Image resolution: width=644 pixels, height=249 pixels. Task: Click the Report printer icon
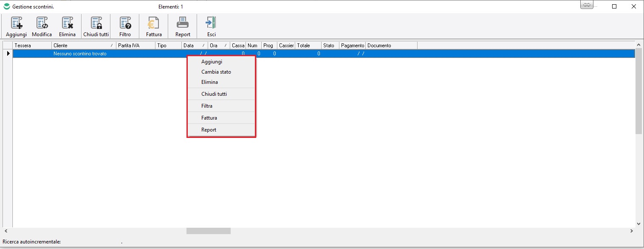(x=183, y=23)
